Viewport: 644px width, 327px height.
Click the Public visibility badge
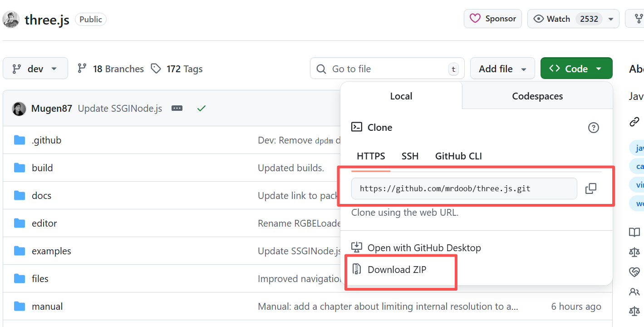tap(91, 20)
